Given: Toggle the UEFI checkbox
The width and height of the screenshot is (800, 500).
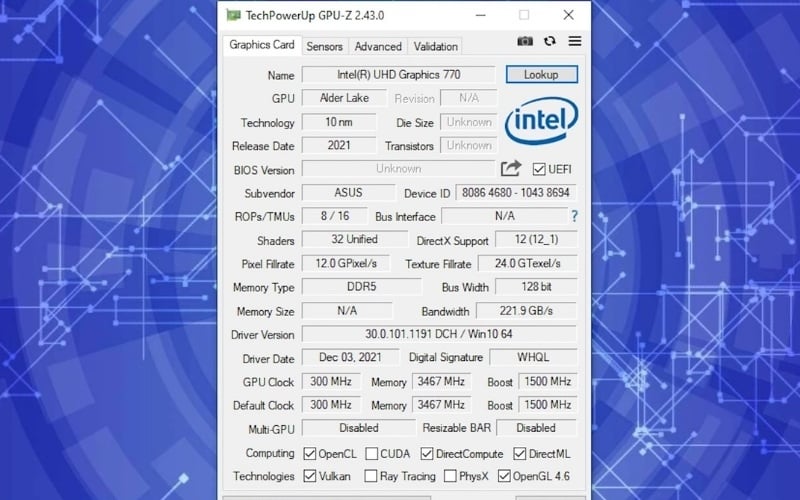Looking at the screenshot, I should coord(539,169).
